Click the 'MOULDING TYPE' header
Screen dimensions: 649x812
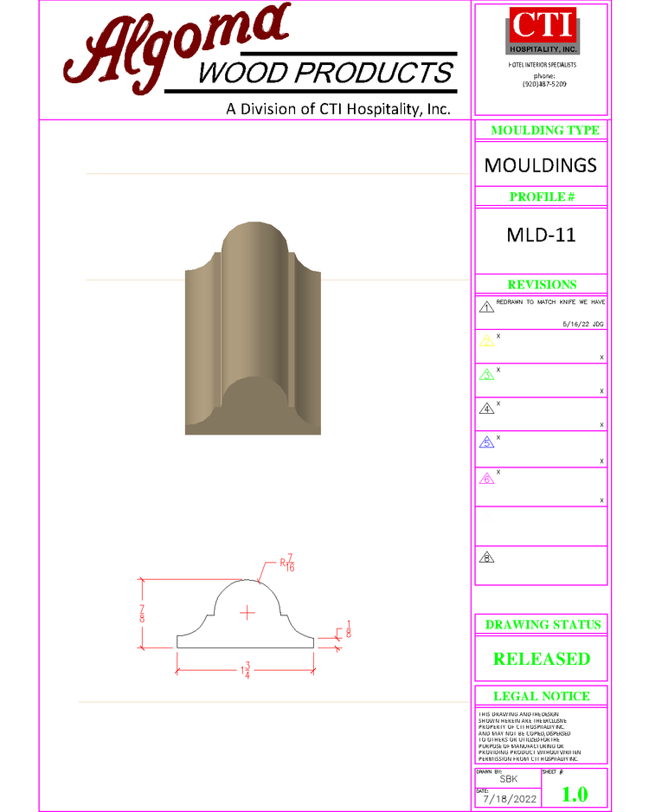(x=545, y=131)
